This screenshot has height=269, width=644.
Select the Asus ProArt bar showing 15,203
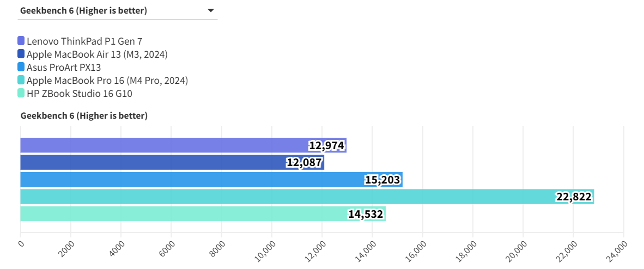click(x=191, y=180)
